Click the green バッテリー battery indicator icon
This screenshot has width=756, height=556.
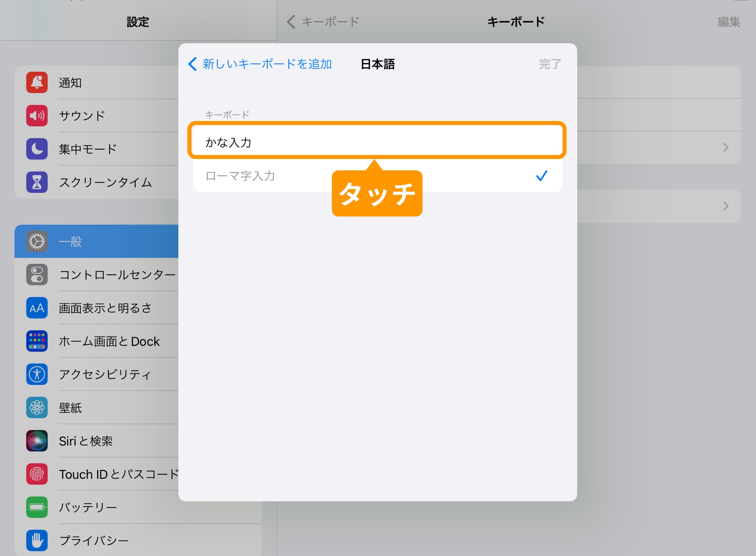(37, 507)
